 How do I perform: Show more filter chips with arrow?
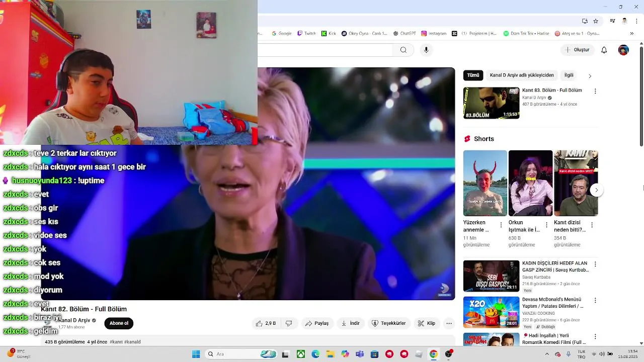[x=590, y=76]
